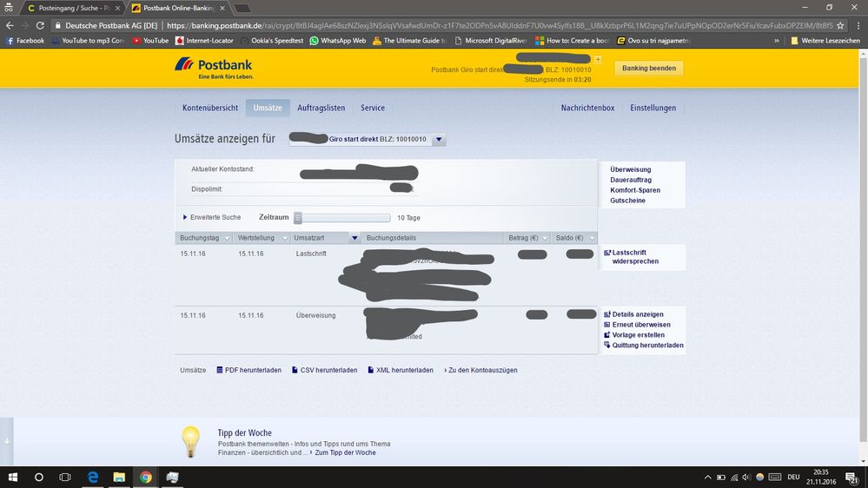Click Zeitraum slider handle
The height and width of the screenshot is (488, 868).
click(x=298, y=218)
